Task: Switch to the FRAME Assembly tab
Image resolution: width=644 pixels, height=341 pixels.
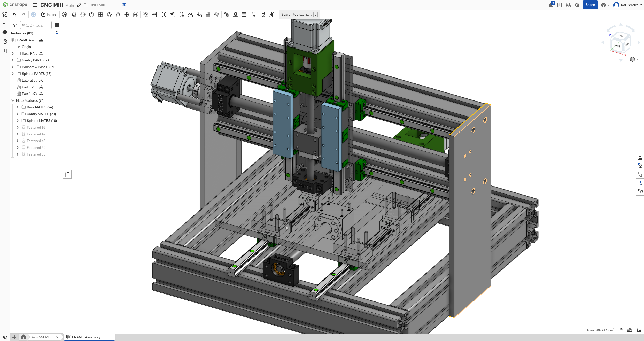Action: (x=86, y=337)
